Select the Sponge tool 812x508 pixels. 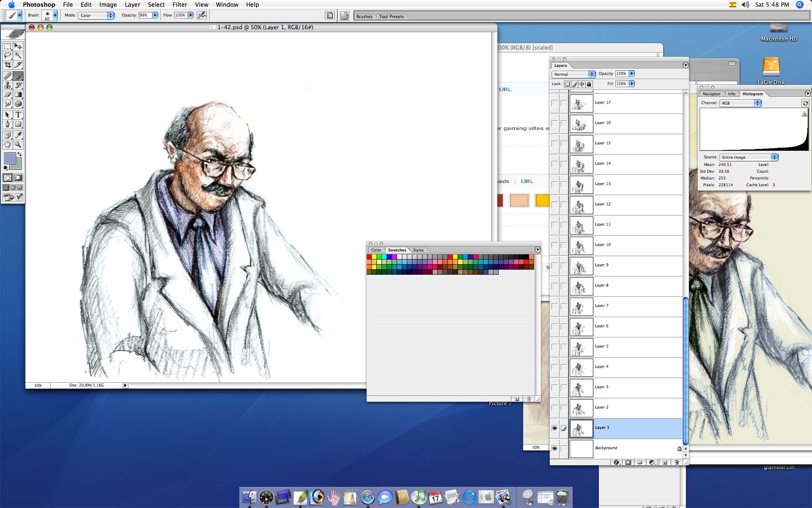tap(18, 104)
